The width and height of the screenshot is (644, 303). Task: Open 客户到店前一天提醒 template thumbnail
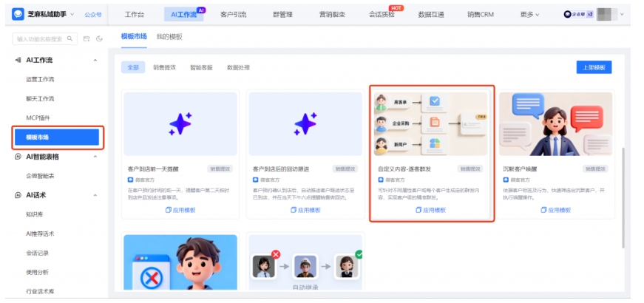(180, 124)
